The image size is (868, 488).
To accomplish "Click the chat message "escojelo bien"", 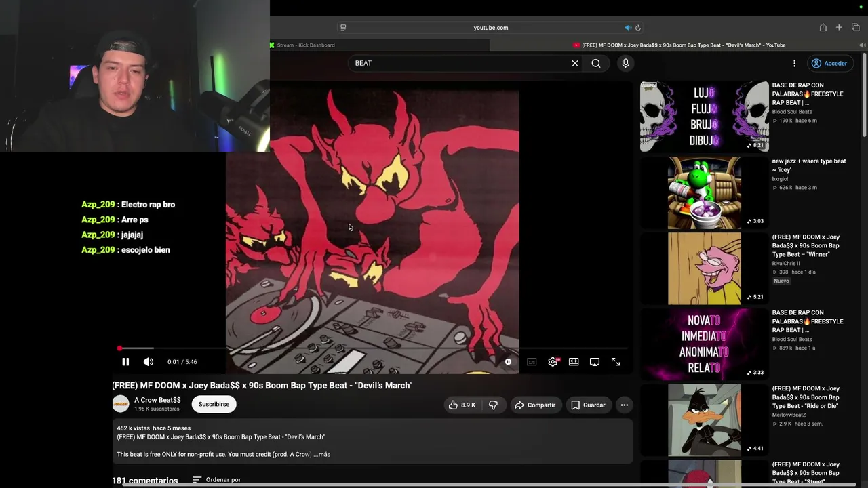I will (x=146, y=250).
